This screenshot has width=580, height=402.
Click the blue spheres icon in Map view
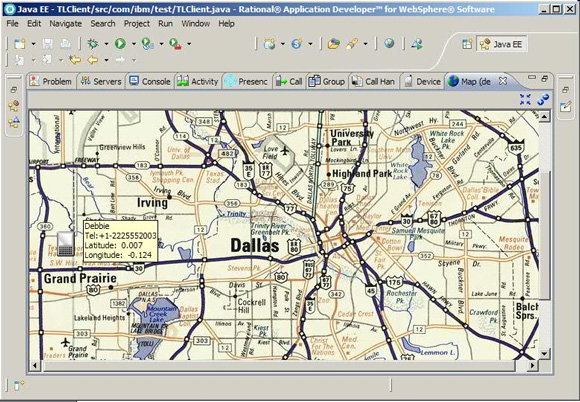(543, 99)
